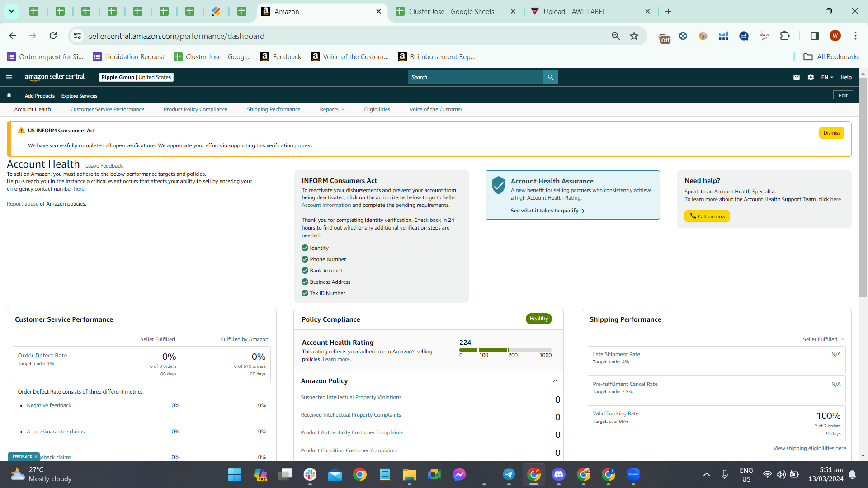
Task: Open the Chrome three-dot menu
Action: tap(855, 36)
